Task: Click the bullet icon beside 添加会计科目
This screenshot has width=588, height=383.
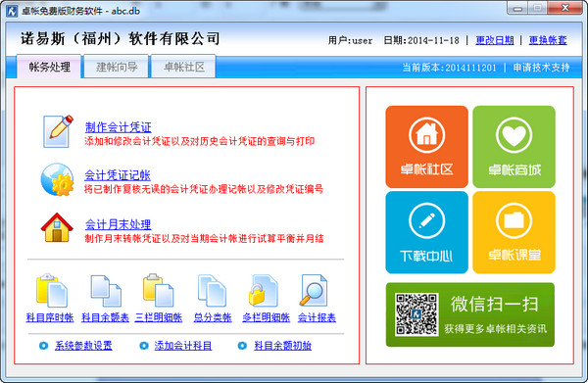Action: 144,346
